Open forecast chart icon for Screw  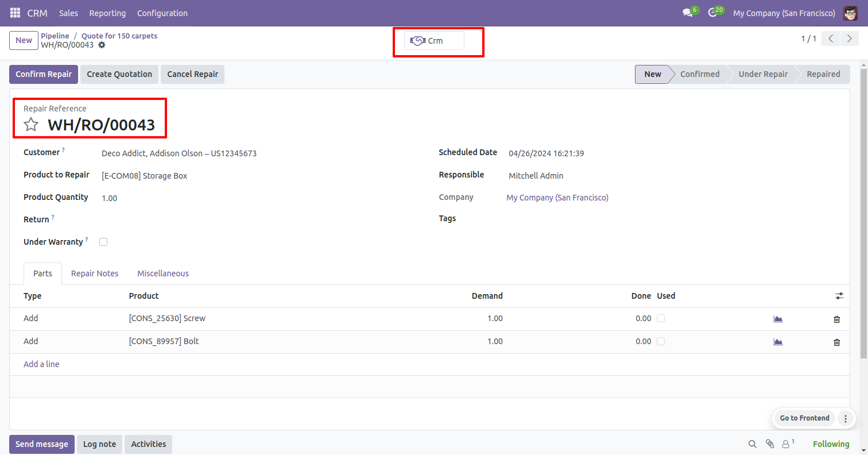778,319
